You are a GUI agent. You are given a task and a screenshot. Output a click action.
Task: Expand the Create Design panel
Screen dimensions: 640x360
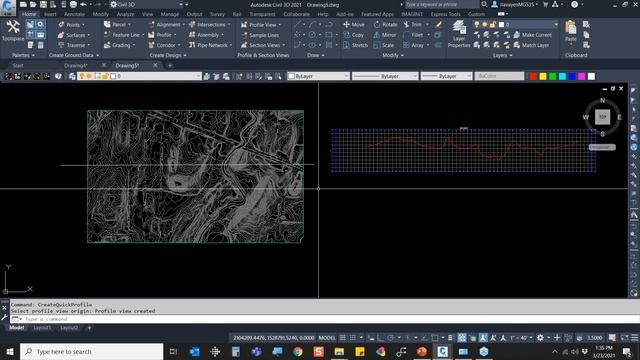(x=168, y=55)
